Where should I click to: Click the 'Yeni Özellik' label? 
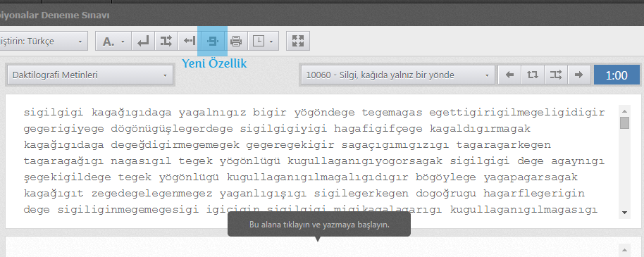[x=214, y=63]
